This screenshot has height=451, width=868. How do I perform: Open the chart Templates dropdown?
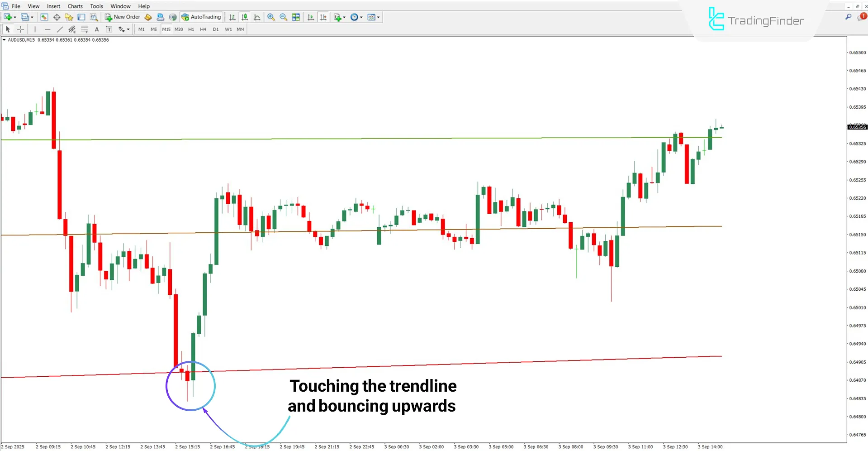click(x=373, y=17)
